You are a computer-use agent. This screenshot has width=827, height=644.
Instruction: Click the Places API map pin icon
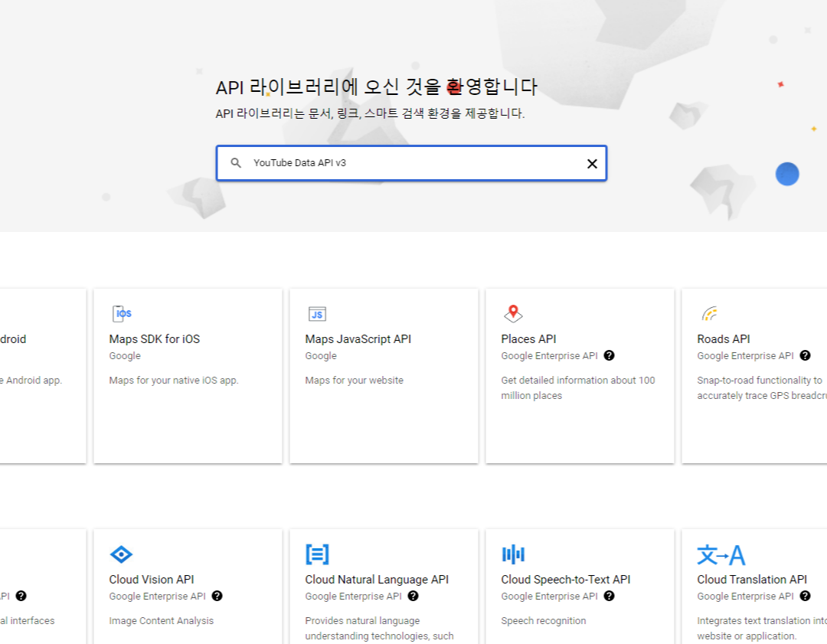[x=512, y=313]
